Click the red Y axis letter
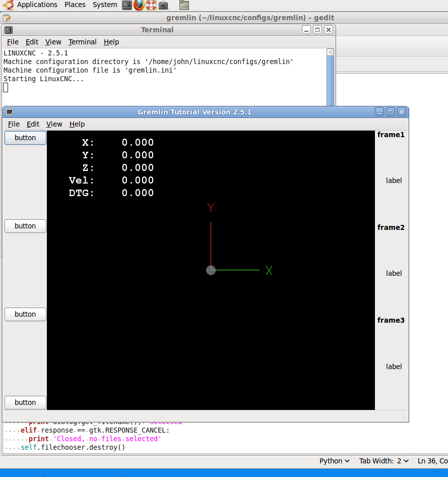The width and height of the screenshot is (448, 477). click(x=211, y=207)
